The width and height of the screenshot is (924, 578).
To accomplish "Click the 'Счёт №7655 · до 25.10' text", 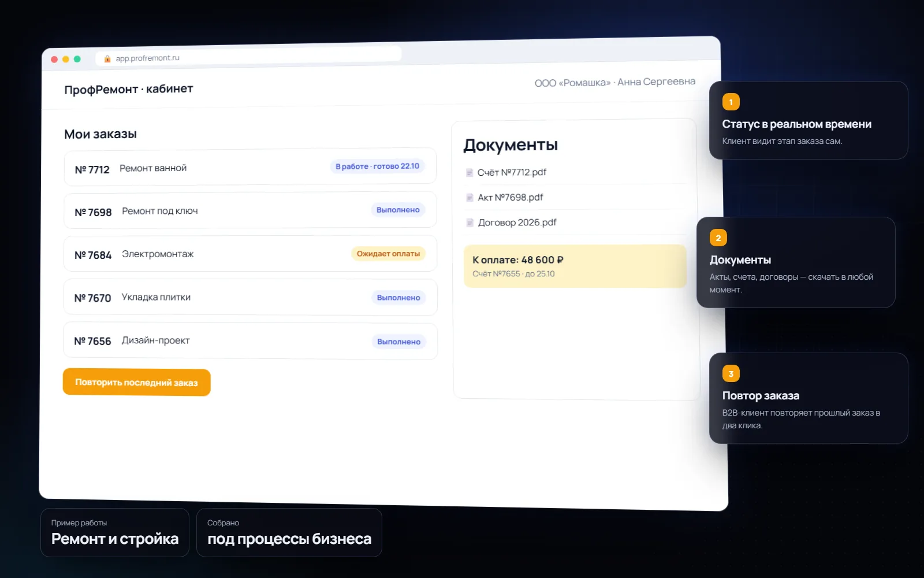I will tap(513, 274).
